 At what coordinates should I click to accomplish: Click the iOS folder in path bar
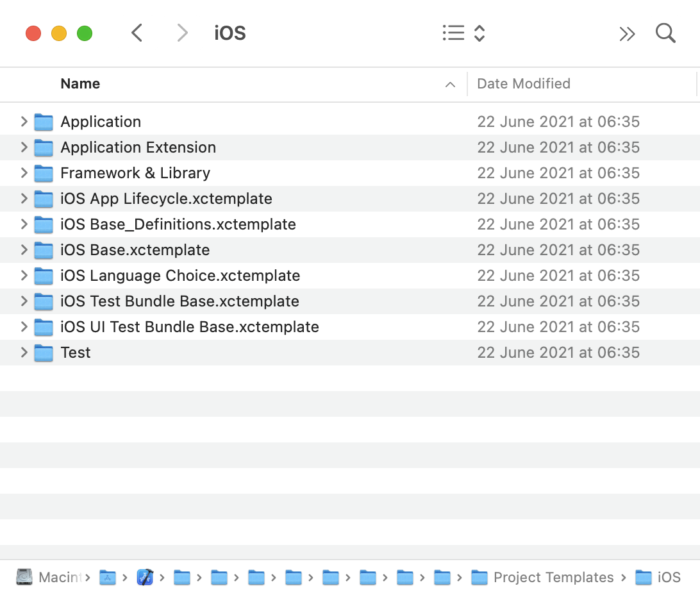[x=658, y=577]
